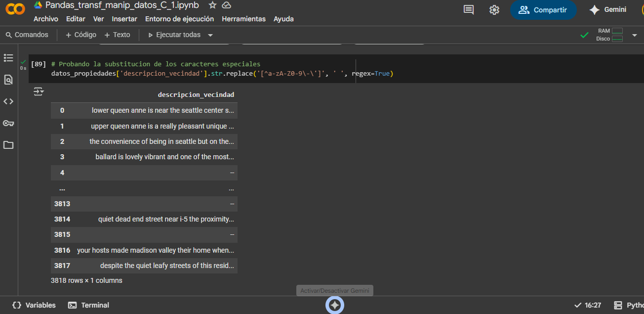Click the 16:27 execution time status
This screenshot has height=314, width=644.
[588, 305]
